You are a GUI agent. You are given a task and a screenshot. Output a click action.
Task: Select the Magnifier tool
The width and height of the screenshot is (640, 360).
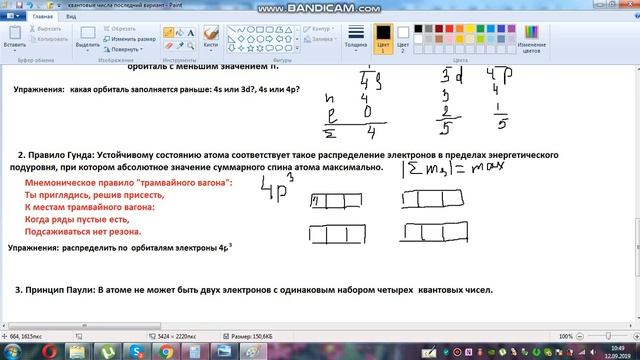tap(191, 46)
